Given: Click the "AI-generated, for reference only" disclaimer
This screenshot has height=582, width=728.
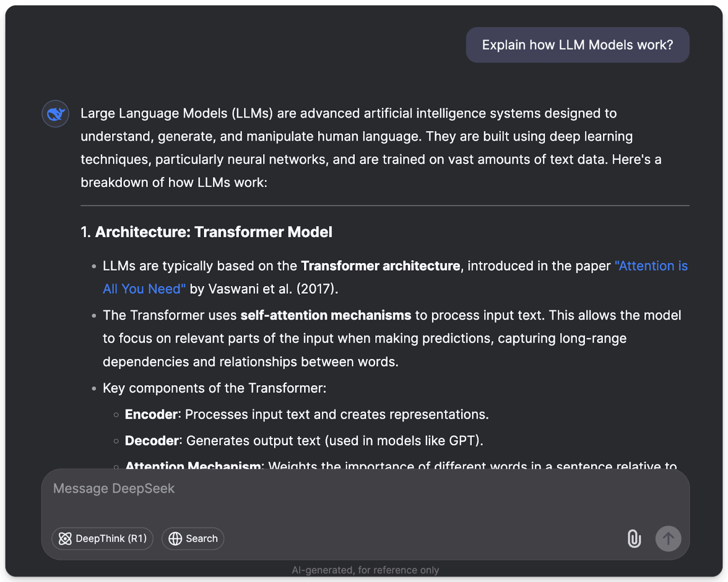Looking at the screenshot, I should (x=365, y=570).
